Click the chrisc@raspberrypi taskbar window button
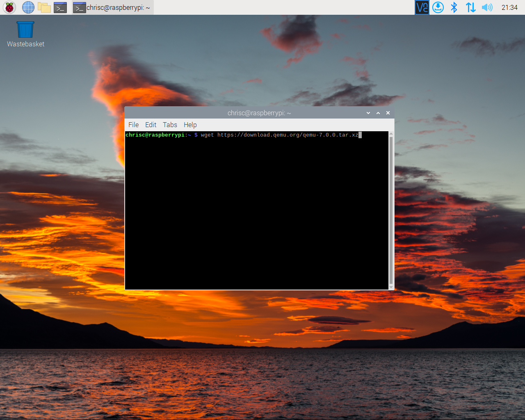The image size is (525, 420). 113,7
